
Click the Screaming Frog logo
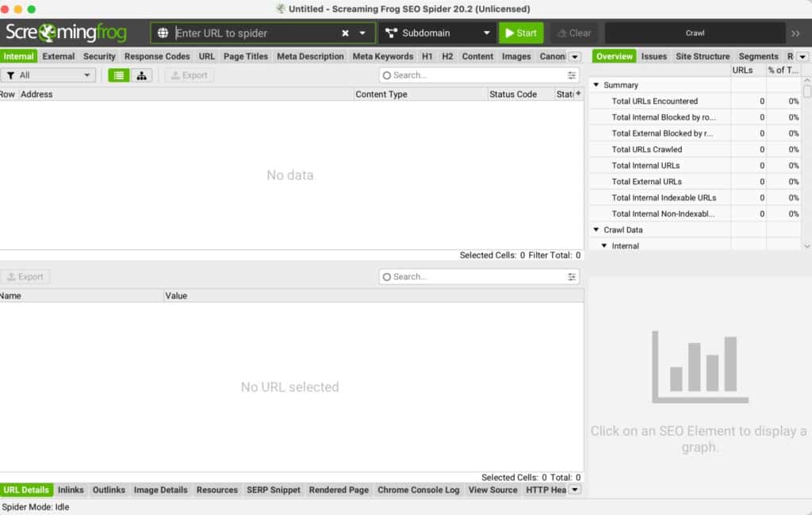[66, 33]
